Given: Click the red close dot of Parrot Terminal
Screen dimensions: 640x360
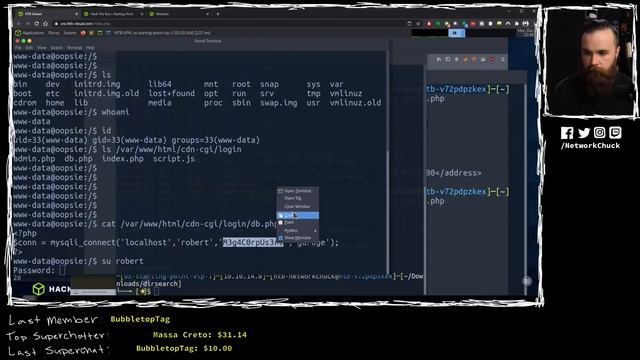Looking at the screenshot, I should point(18,41).
